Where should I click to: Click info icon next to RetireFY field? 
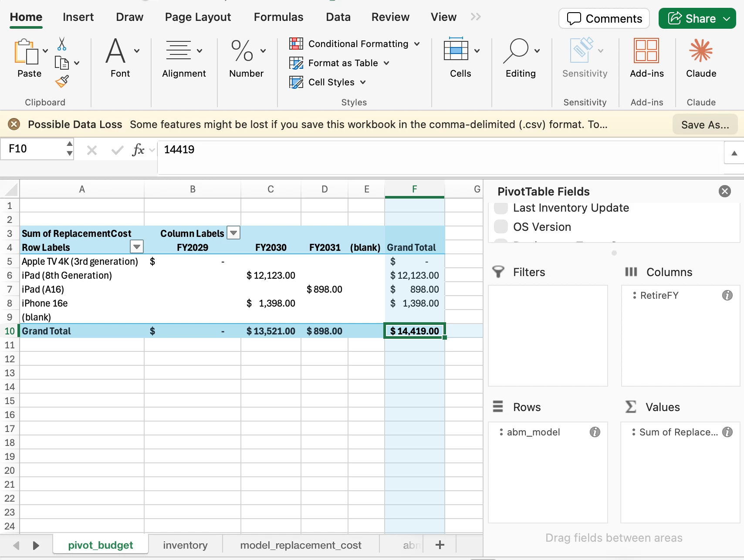pyautogui.click(x=727, y=295)
